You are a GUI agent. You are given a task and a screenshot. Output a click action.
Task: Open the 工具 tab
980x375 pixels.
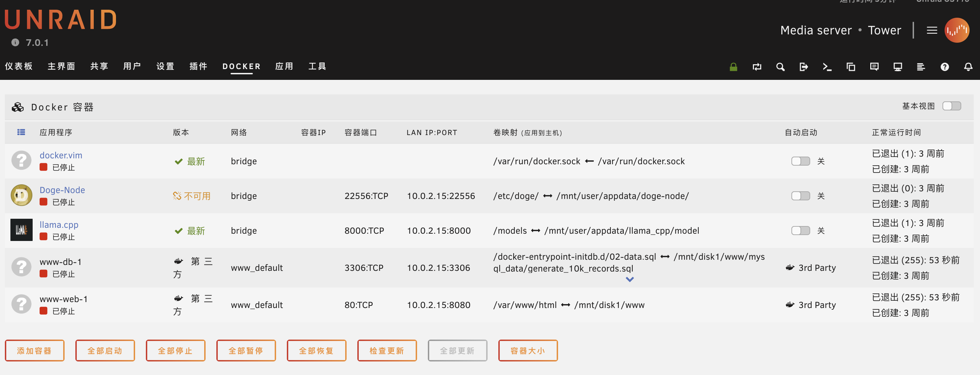(x=317, y=66)
